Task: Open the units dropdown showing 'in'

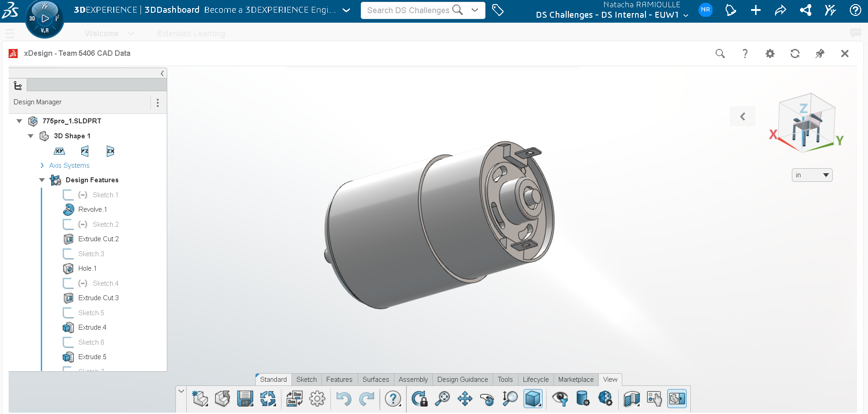Action: pos(812,175)
